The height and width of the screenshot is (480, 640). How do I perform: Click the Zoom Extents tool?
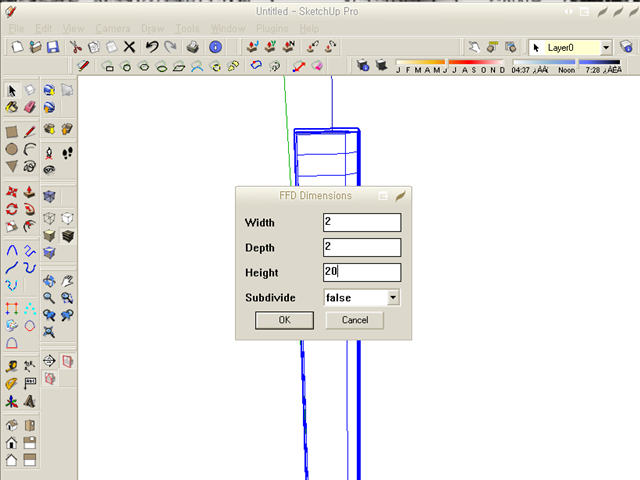click(49, 332)
